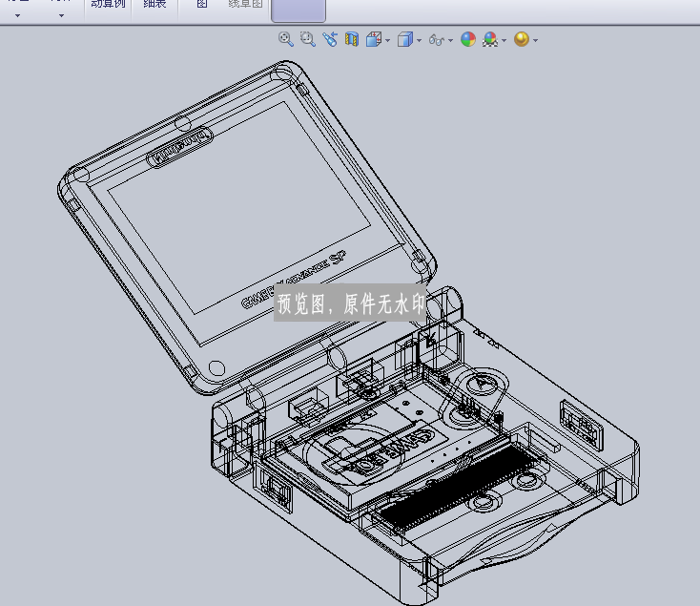Viewport: 700px width, 606px height.
Task: Open the Hide/Show Items dropdown arrow
Action: pyautogui.click(x=450, y=41)
